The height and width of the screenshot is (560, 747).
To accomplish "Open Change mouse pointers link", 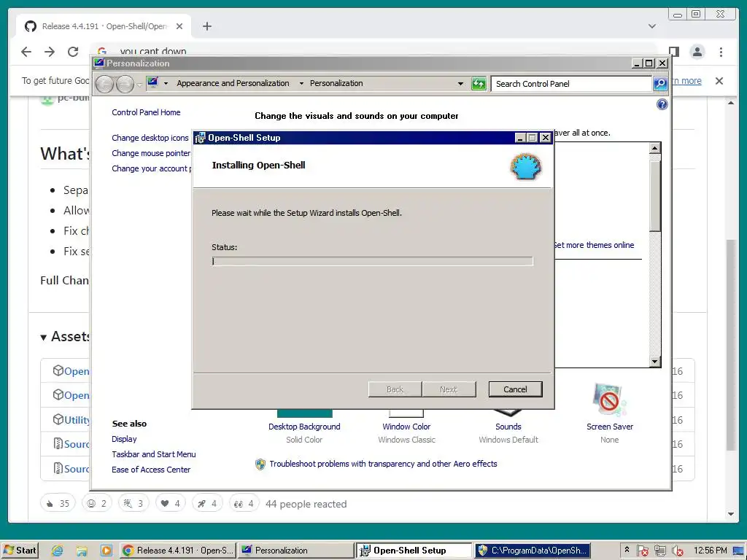I will click(151, 153).
